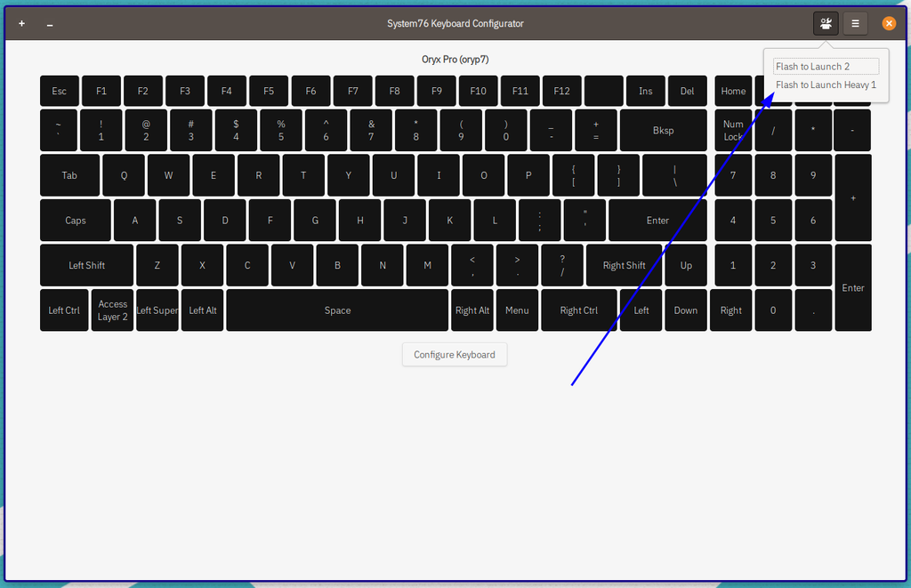Activate the Access Layer 2 key
Image resolution: width=911 pixels, height=588 pixels.
112,310
